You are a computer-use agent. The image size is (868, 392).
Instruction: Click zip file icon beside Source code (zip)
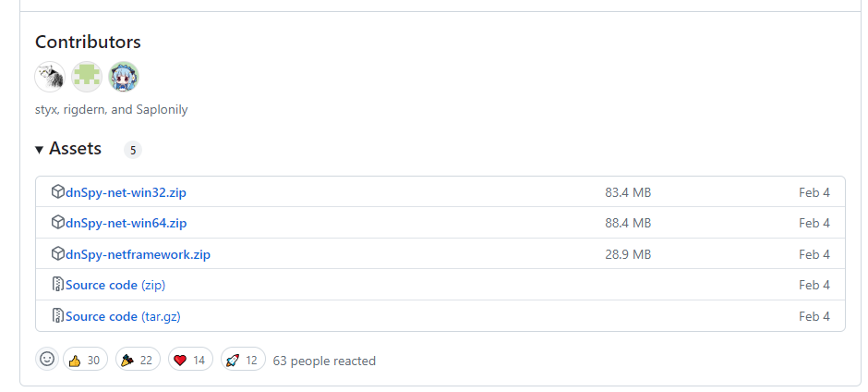57,285
